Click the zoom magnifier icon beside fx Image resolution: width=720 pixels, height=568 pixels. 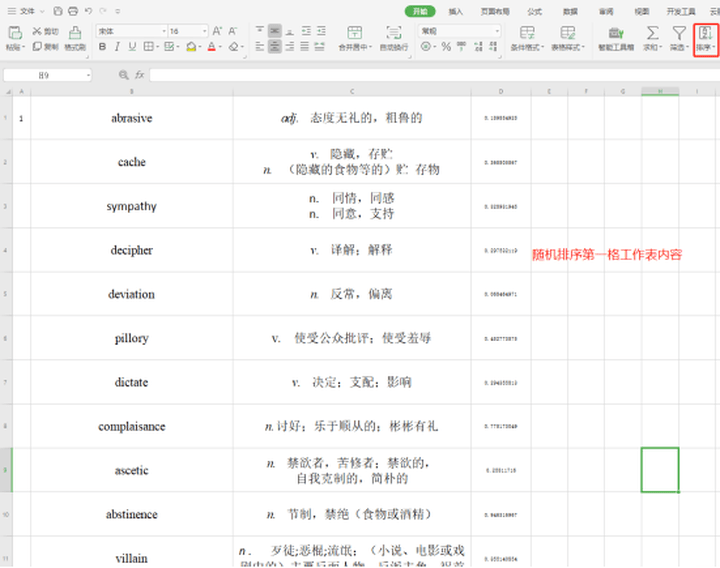(124, 75)
